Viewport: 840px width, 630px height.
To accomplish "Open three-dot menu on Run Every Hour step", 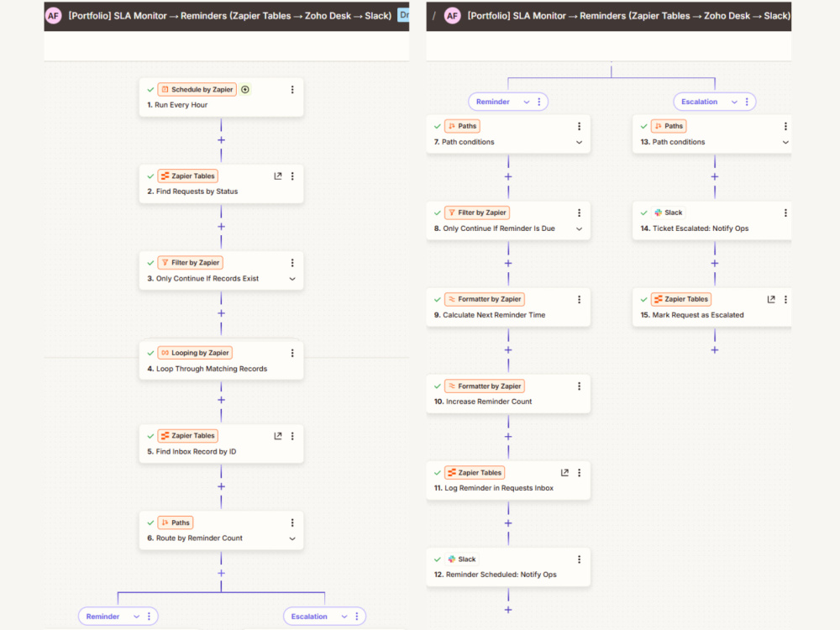I will [292, 90].
